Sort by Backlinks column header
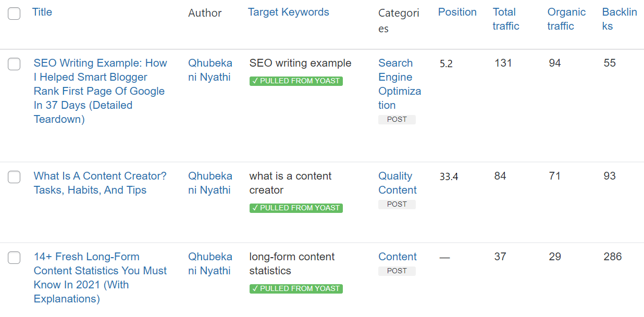This screenshot has width=644, height=317. click(619, 19)
